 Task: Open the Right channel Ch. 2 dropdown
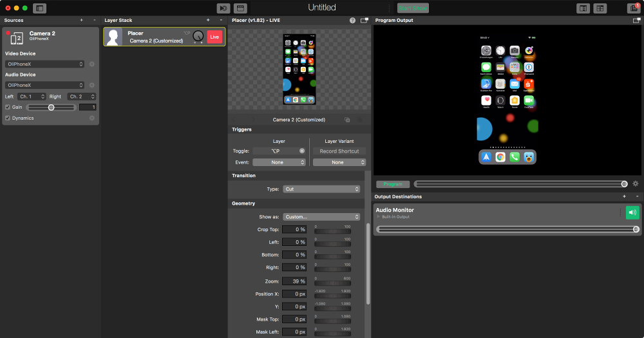pyautogui.click(x=81, y=97)
